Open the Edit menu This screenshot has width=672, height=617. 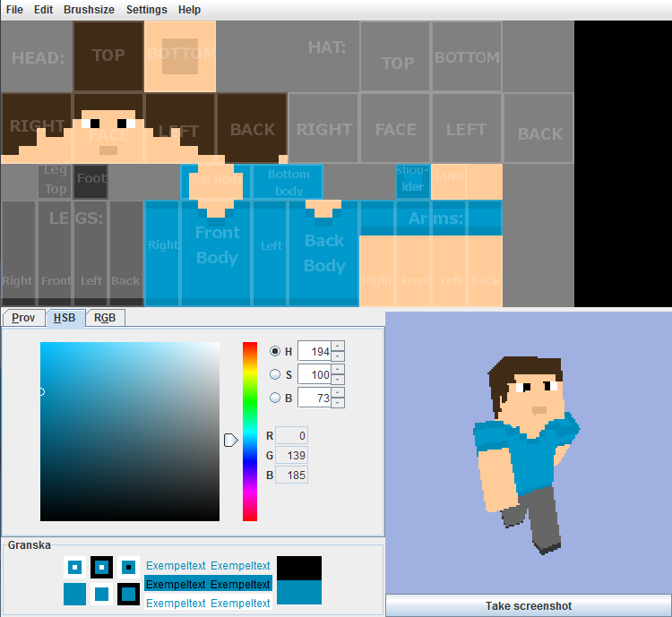click(43, 10)
